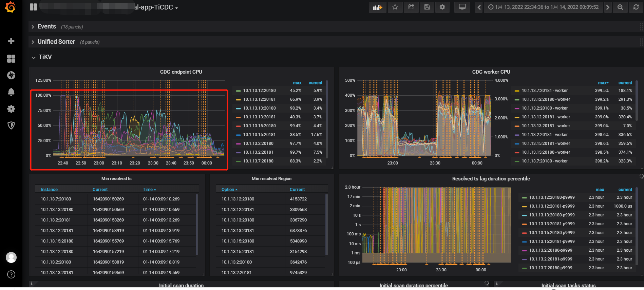The image size is (644, 290).
Task: Toggle series 10.1.13.12:20180 in endpoint CPU legend
Action: pos(259,91)
